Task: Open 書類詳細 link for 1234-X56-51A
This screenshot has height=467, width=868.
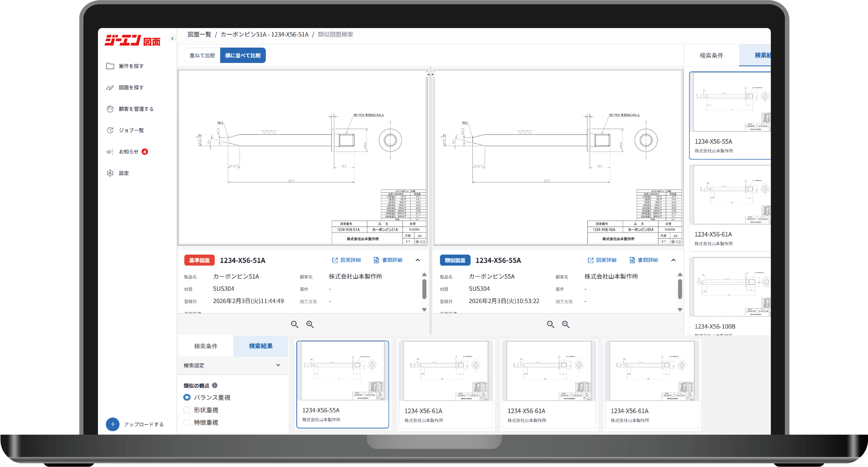Action: click(x=388, y=260)
